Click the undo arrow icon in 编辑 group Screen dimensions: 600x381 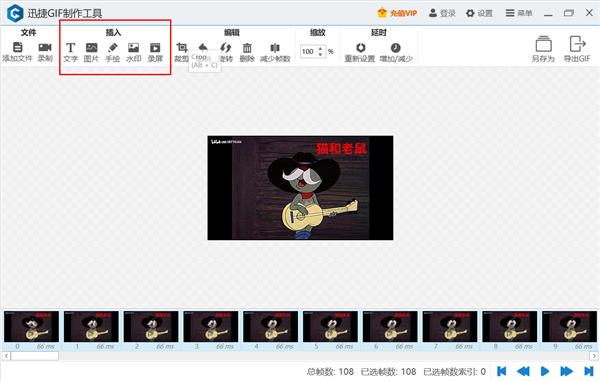[x=203, y=47]
